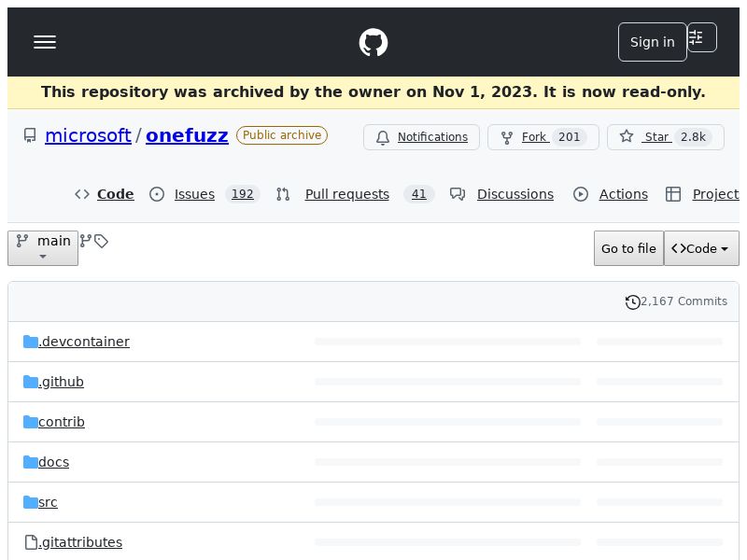The height and width of the screenshot is (560, 747).
Task: Expand the main branch dropdown
Action: pyautogui.click(x=43, y=247)
